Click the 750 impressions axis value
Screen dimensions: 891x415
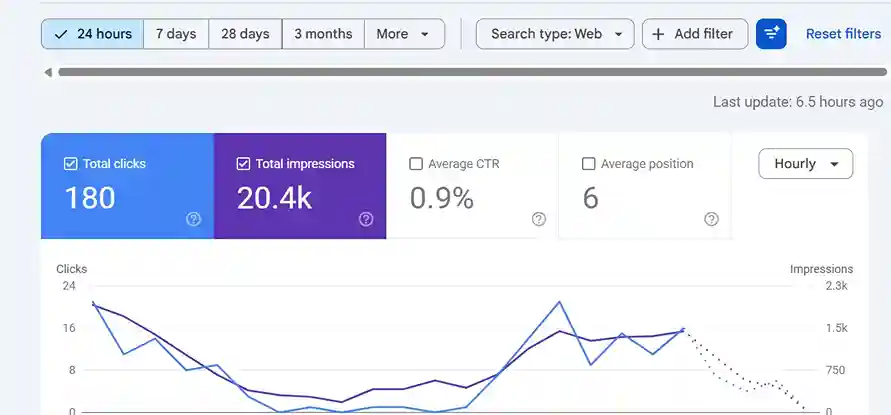click(x=835, y=370)
